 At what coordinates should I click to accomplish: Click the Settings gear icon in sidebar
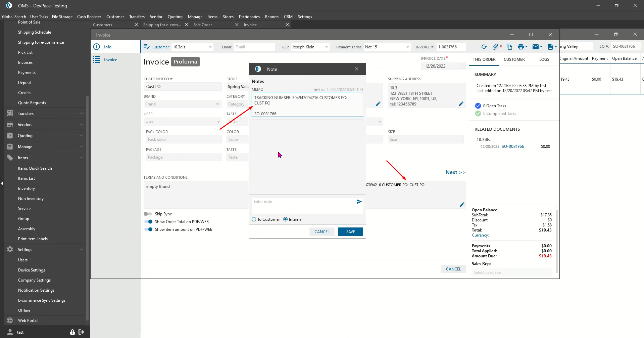10,250
